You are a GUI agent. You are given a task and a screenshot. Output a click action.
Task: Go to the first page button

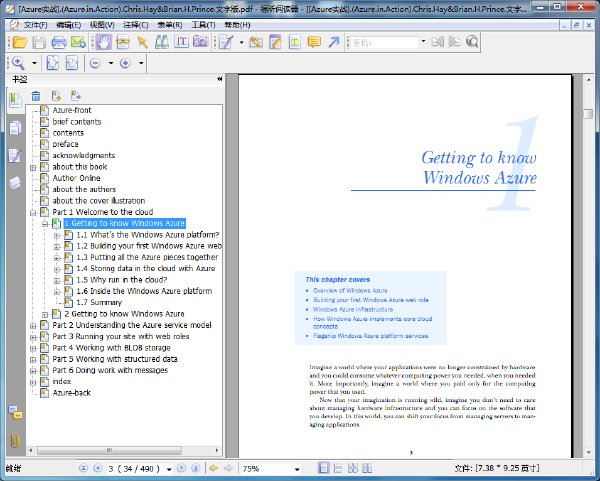pyautogui.click(x=83, y=468)
